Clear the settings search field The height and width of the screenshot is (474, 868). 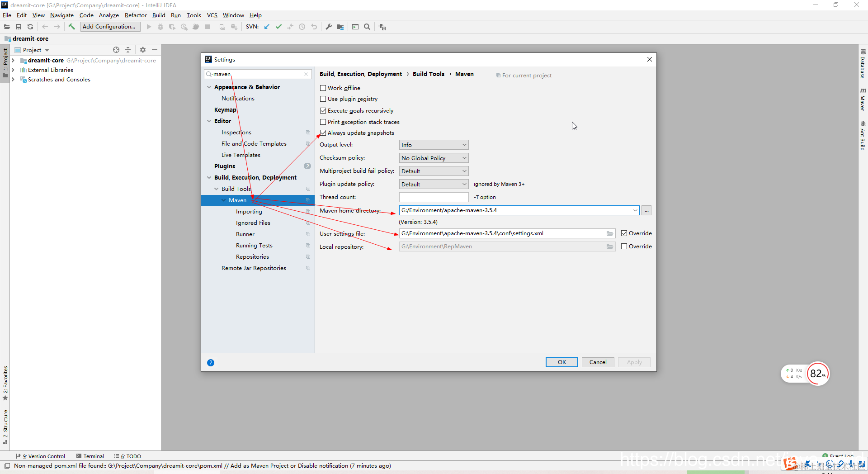click(x=306, y=74)
